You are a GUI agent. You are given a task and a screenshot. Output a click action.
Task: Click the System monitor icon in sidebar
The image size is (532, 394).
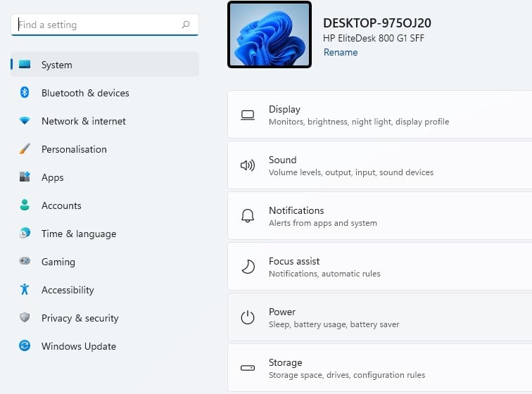25,64
